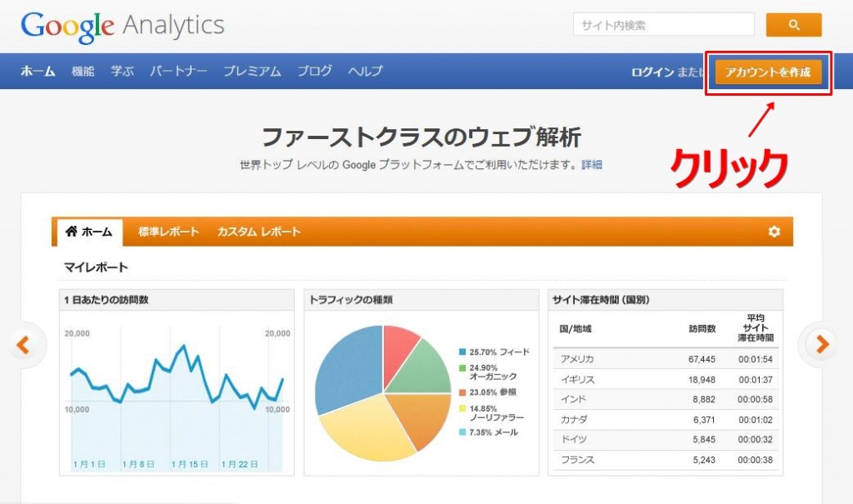Switch to the 標準レポート tab
853x504 pixels.
coord(168,232)
